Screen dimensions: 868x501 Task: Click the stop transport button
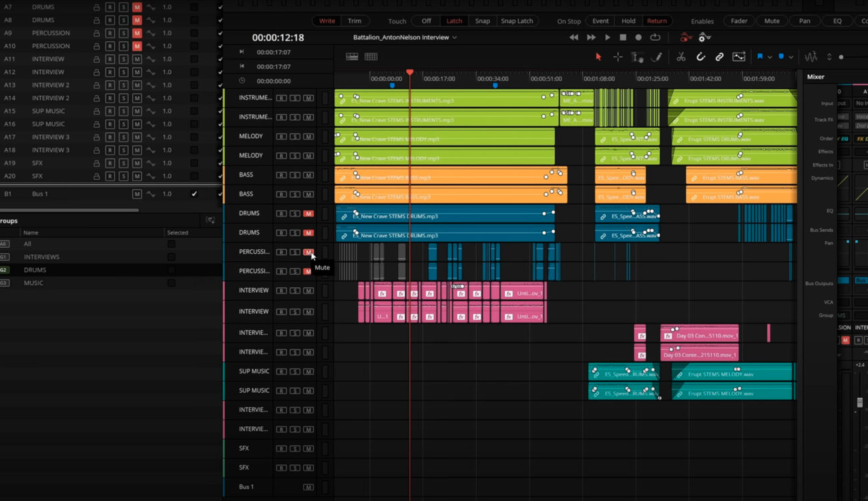(623, 37)
